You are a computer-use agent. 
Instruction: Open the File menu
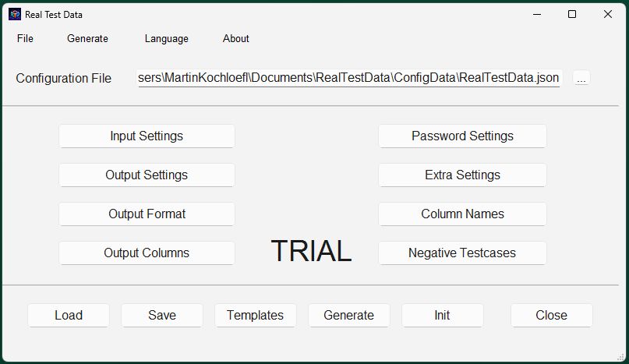25,38
